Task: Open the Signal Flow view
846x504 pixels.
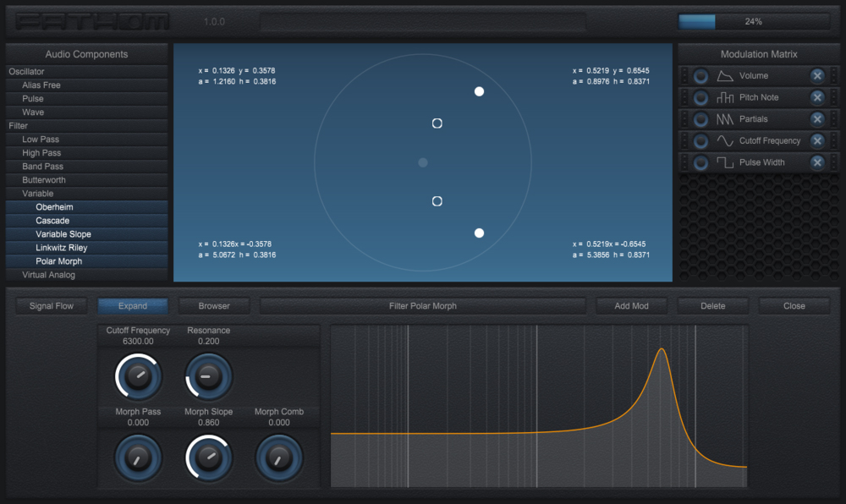Action: tap(52, 305)
